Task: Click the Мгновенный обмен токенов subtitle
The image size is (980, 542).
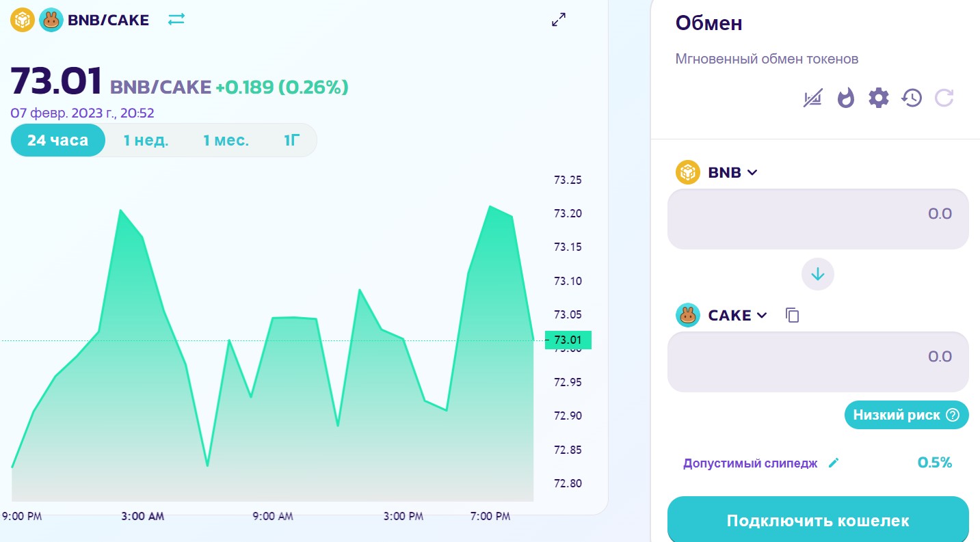Action: [767, 59]
